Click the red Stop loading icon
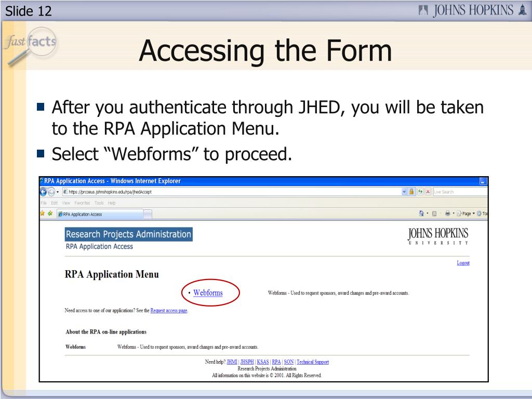 [x=428, y=192]
